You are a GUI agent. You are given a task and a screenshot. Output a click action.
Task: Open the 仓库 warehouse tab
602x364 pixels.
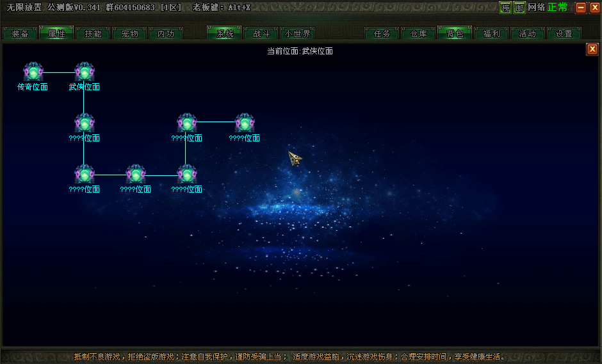pyautogui.click(x=418, y=33)
